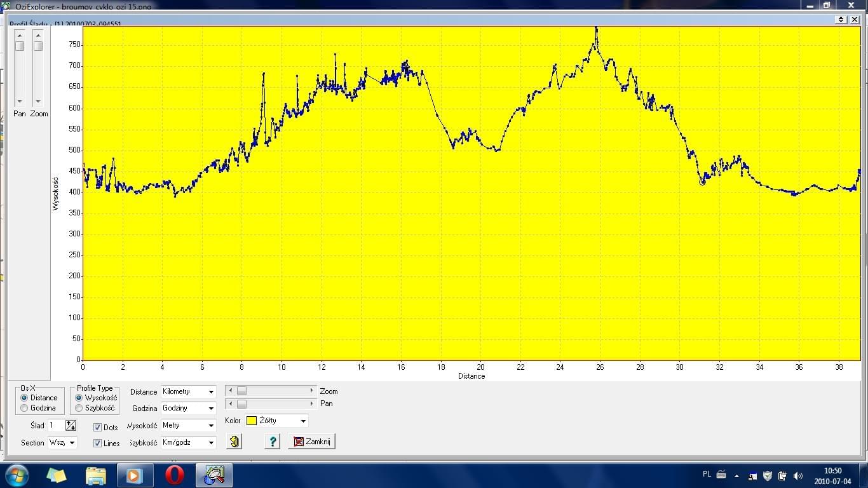
Task: Click the profile window up-down arrow icon
Action: pyautogui.click(x=841, y=20)
